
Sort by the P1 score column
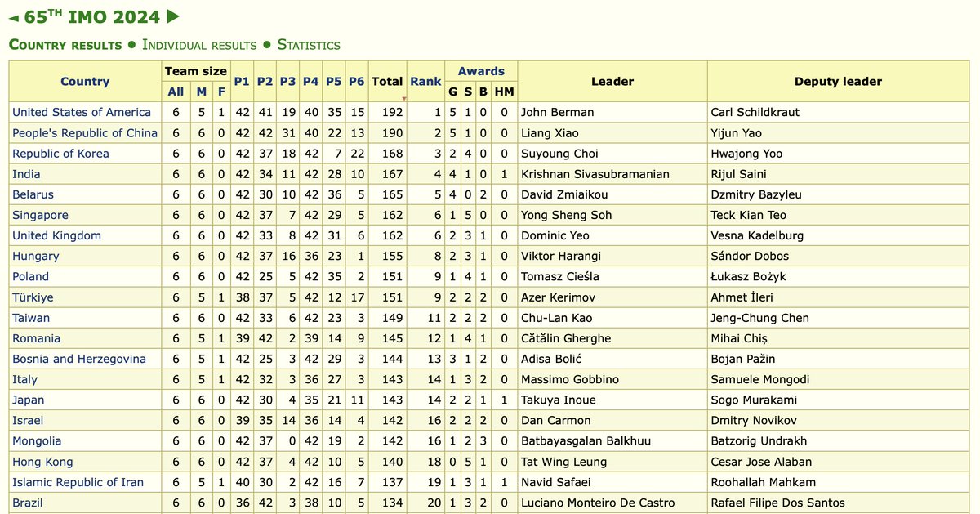pos(242,81)
